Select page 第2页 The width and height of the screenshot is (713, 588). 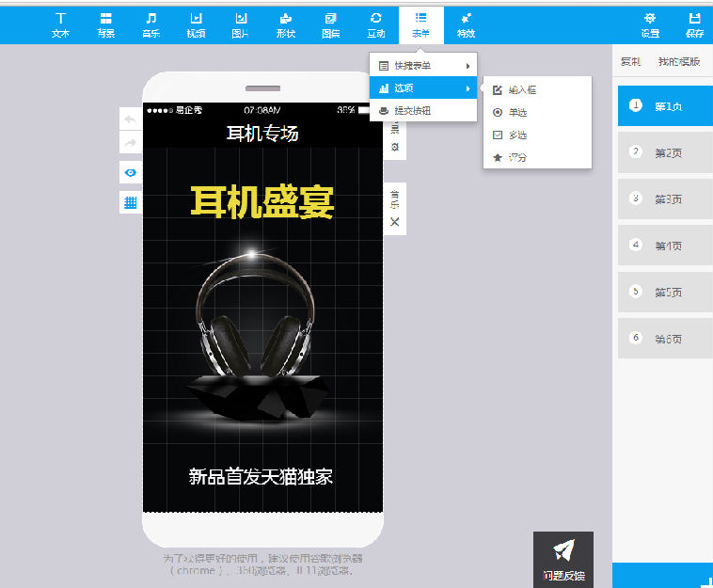point(665,152)
